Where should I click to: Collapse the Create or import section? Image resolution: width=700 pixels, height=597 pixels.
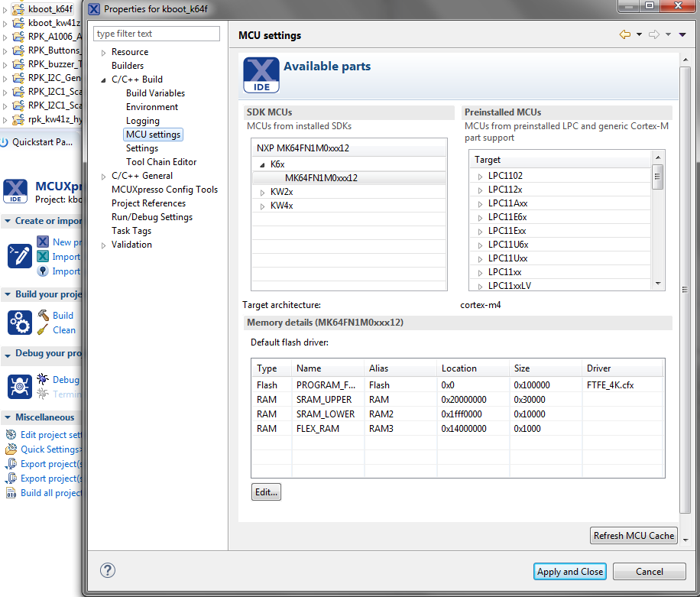pos(8,221)
